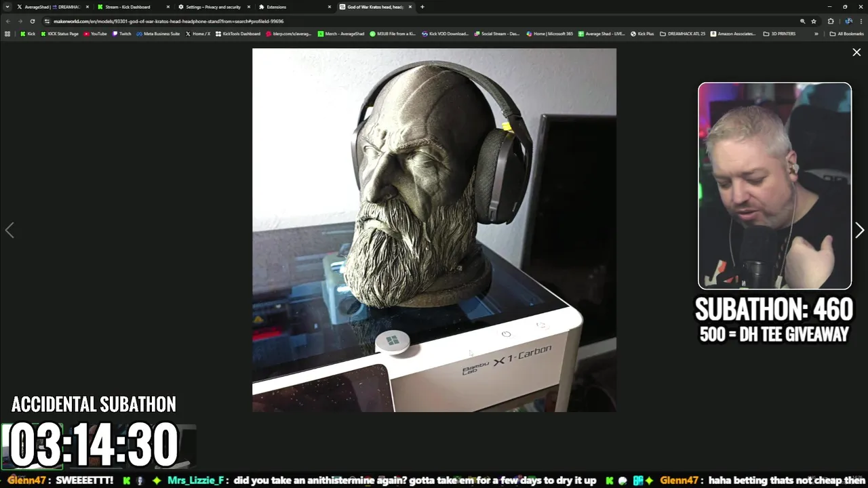
Task: Switch to Settings – Privacy and security tab
Action: pos(214,7)
